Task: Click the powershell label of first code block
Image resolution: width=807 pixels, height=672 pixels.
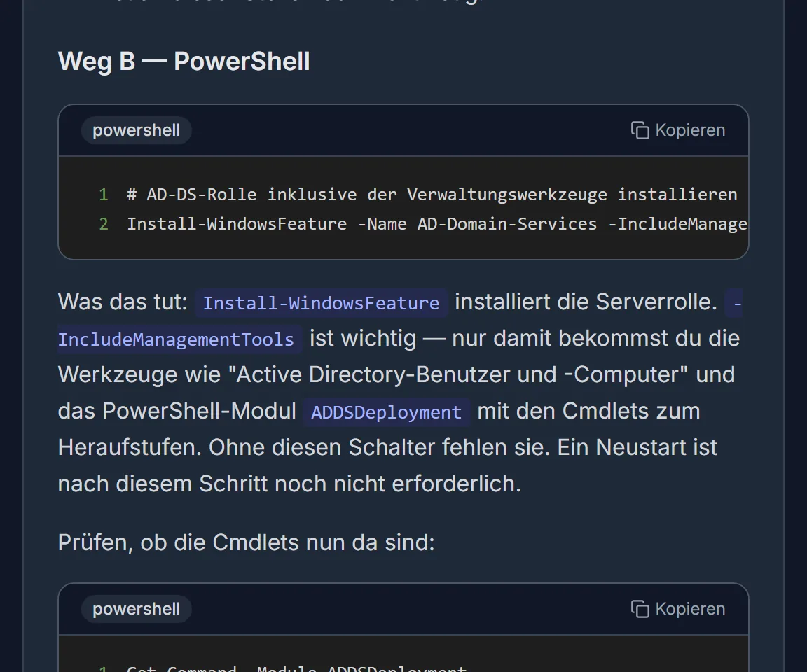Action: pos(137,130)
